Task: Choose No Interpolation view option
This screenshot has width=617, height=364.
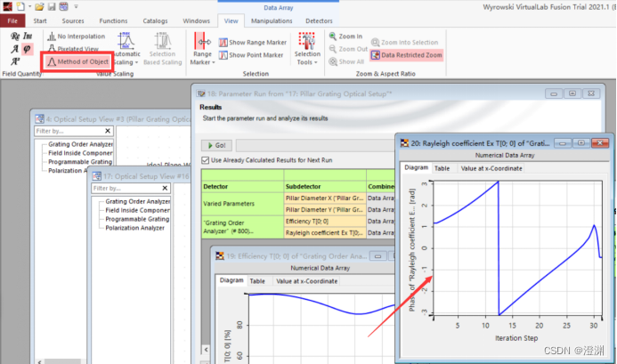Action: (x=77, y=36)
